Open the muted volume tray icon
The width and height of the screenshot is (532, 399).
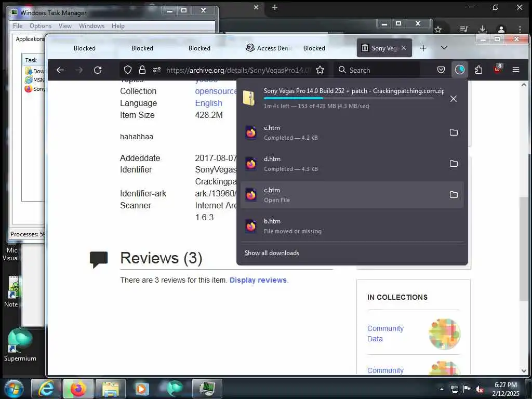[x=480, y=389]
